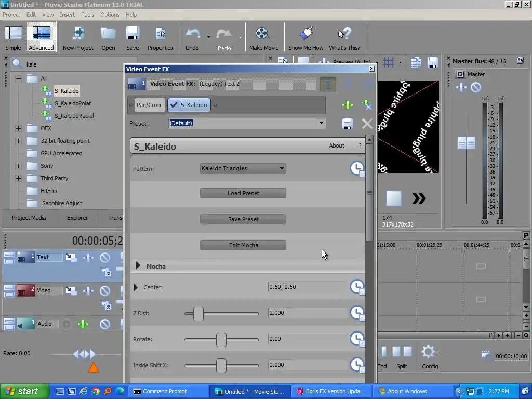Expand the Center parameter
The width and height of the screenshot is (532, 399).
point(136,287)
